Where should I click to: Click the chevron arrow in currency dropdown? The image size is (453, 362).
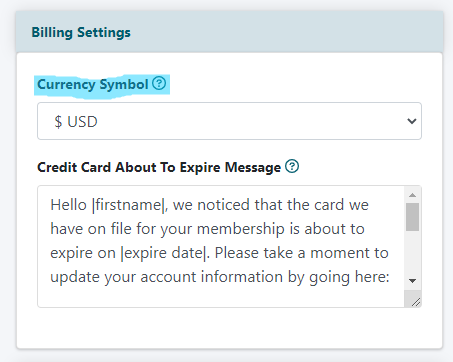(x=412, y=121)
